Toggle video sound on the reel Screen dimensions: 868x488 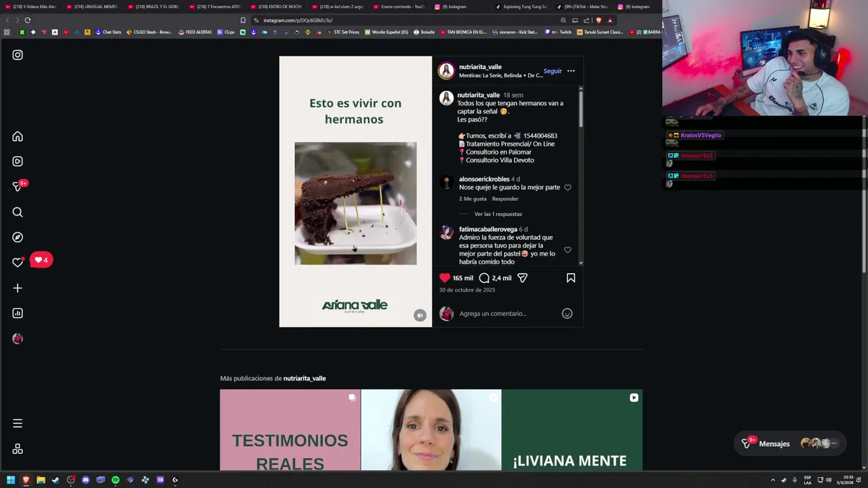pos(420,315)
